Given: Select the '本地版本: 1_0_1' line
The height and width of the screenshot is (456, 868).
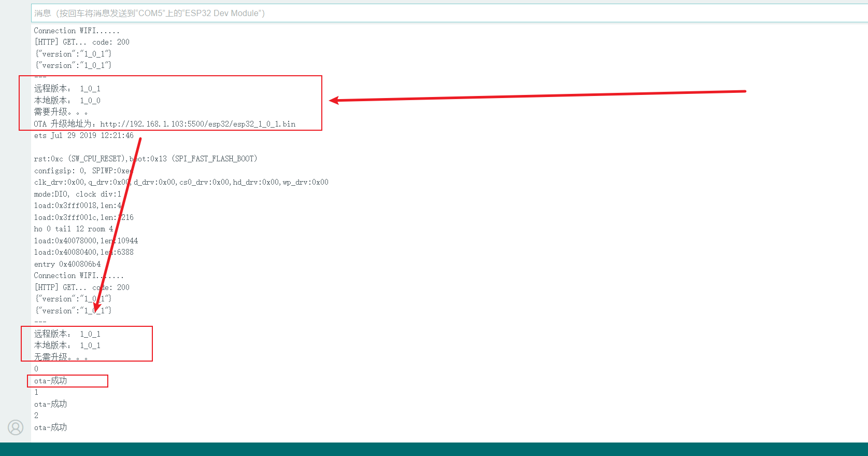Looking at the screenshot, I should point(67,346).
